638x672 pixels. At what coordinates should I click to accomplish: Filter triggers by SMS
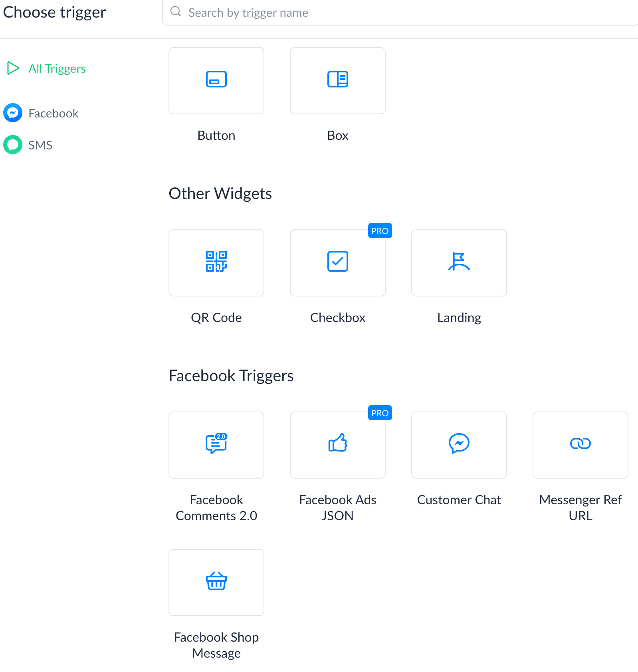pyautogui.click(x=40, y=145)
